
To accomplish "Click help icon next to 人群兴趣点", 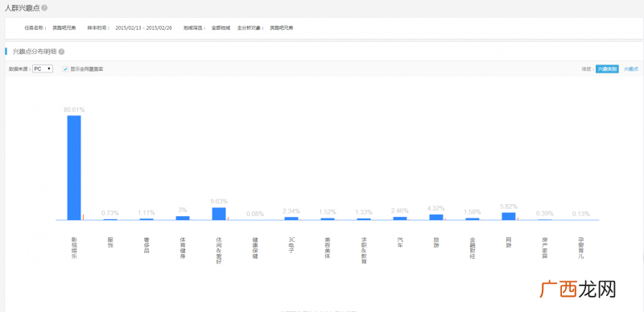I will [x=44, y=8].
